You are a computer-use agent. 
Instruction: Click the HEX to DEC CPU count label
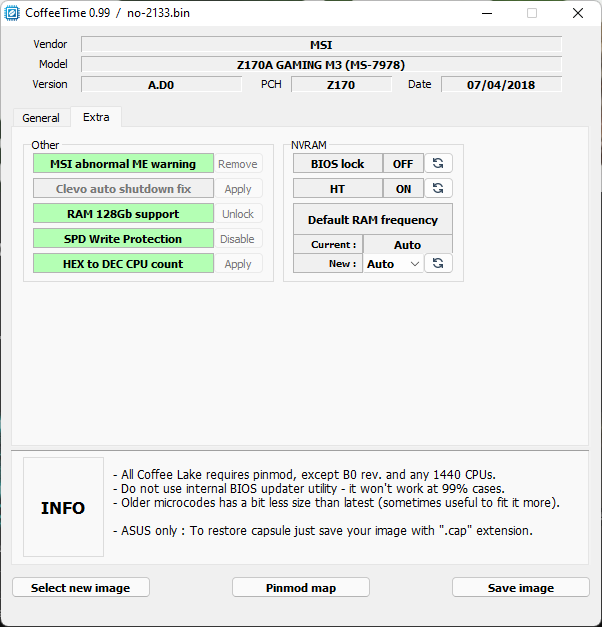pos(123,264)
